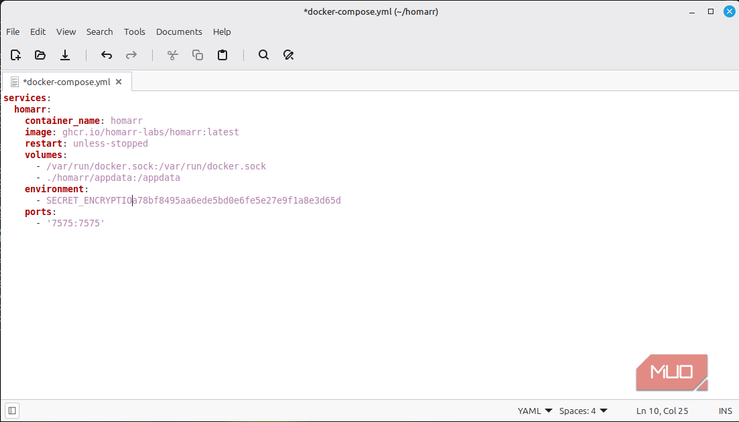Minimize the editor window
Screen dimensions: 739x422
click(692, 12)
